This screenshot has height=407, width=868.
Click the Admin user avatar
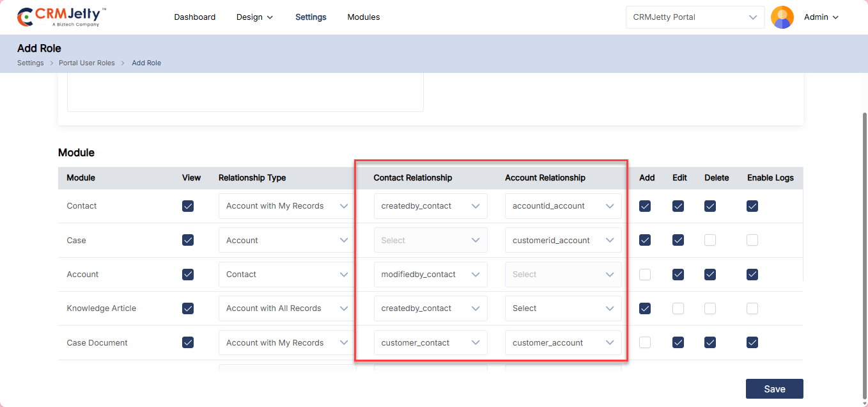point(782,17)
